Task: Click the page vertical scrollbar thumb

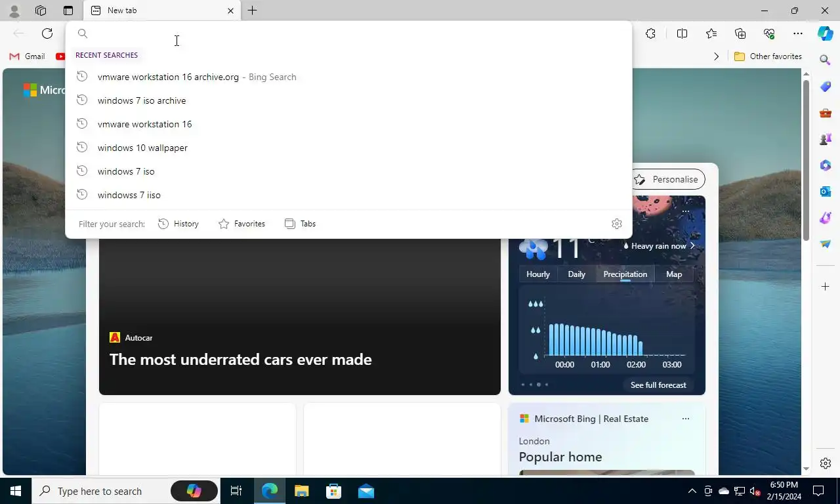Action: [x=807, y=160]
